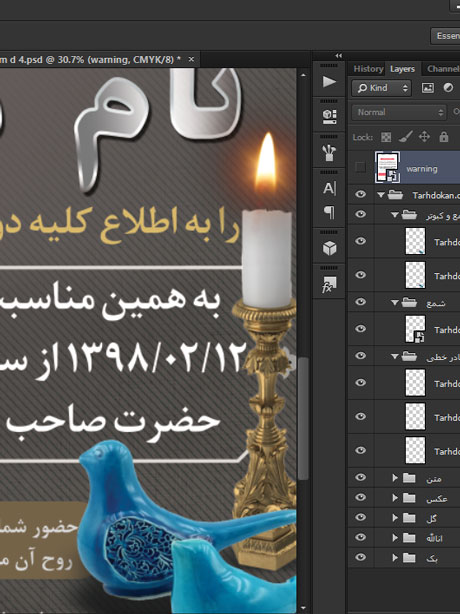Screen dimensions: 460x614
Task: Expand the بک group arrow
Action: (395, 557)
